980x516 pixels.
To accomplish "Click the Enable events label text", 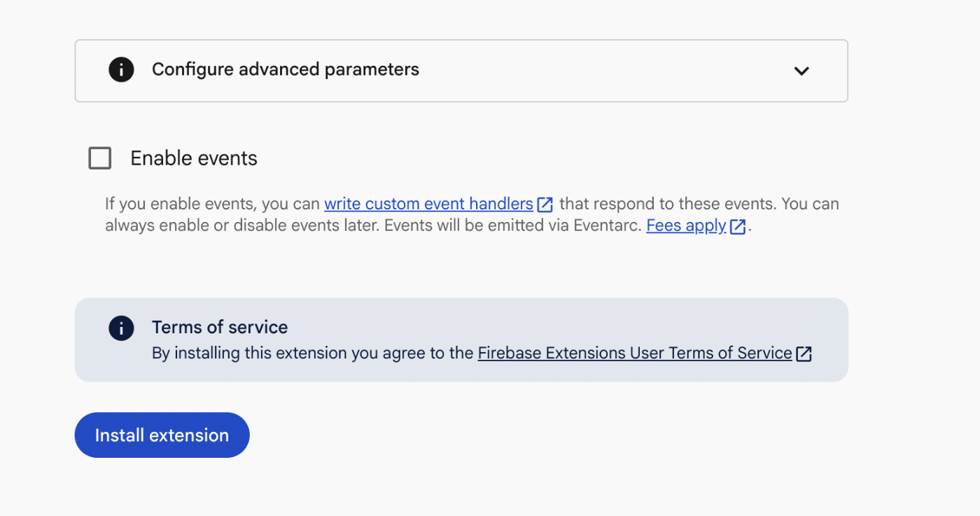I will click(x=194, y=158).
